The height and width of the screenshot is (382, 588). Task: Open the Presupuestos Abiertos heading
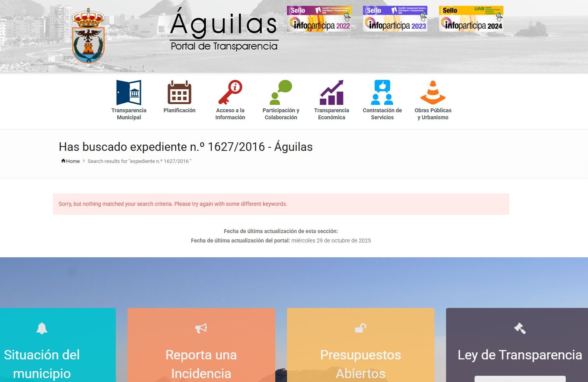[x=360, y=364]
